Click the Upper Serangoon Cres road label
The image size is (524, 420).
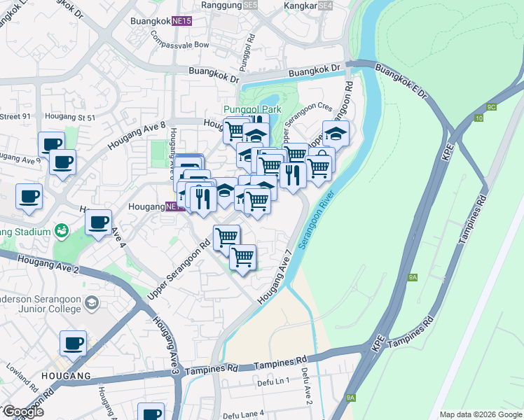coord(308,121)
